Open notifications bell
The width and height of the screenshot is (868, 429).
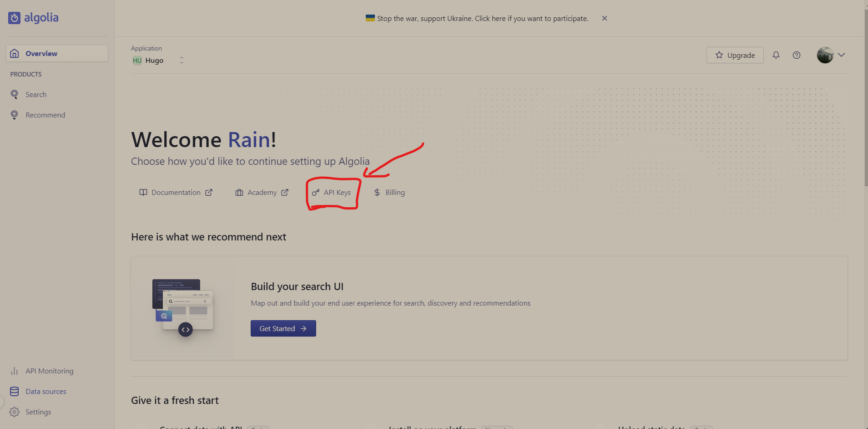pyautogui.click(x=776, y=55)
